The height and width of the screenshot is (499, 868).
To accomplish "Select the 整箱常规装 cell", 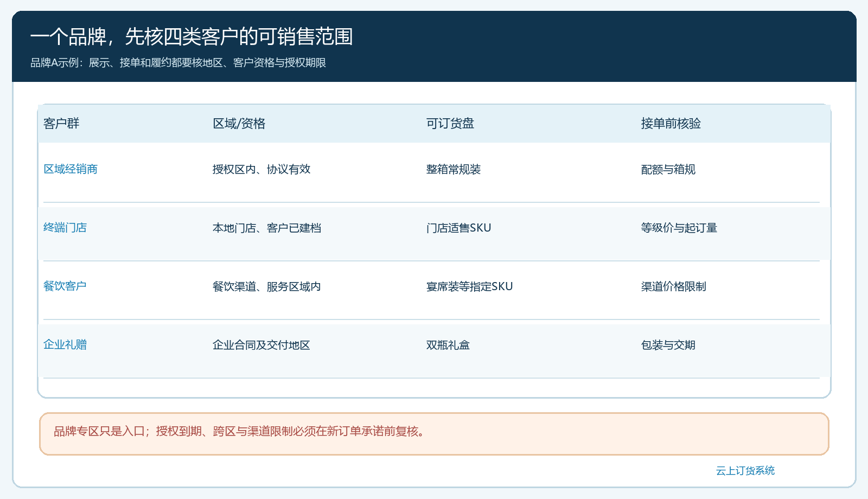I will [x=454, y=169].
